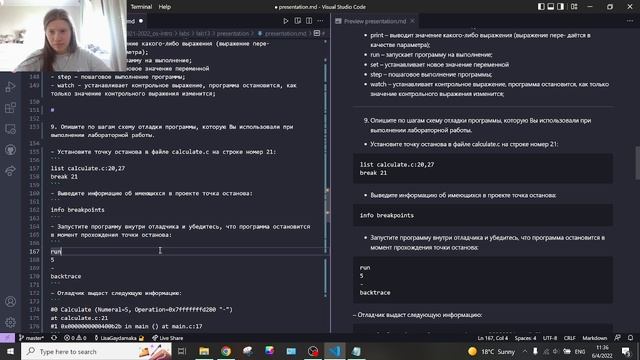Click 'presentation' folder in breadcrumbs

point(233,33)
